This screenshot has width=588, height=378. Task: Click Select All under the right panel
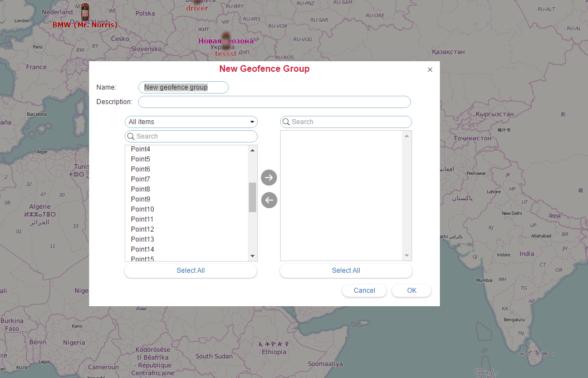[346, 271]
